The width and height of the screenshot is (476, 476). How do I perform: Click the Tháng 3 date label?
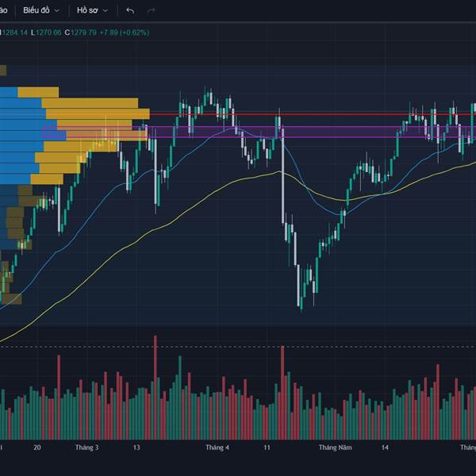pos(86,447)
